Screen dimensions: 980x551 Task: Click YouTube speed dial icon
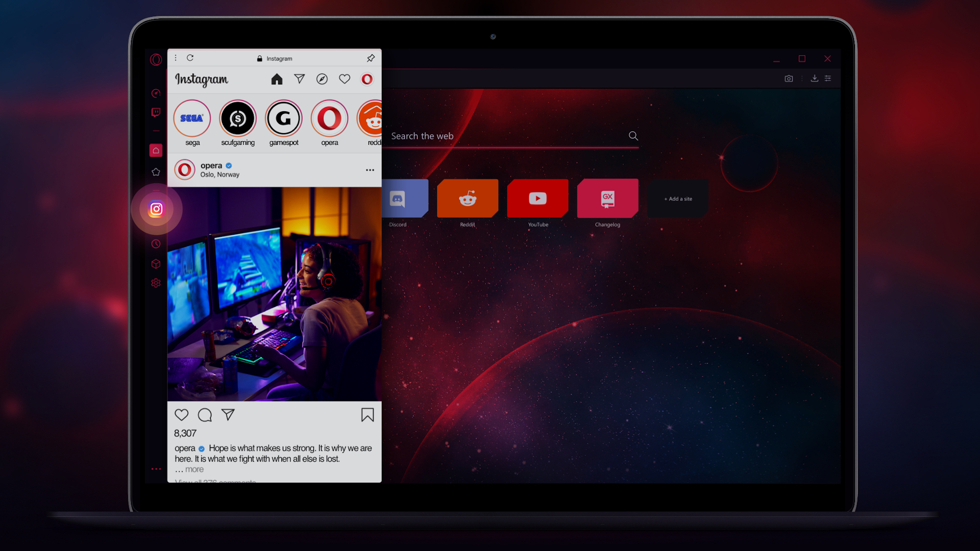pos(537,198)
